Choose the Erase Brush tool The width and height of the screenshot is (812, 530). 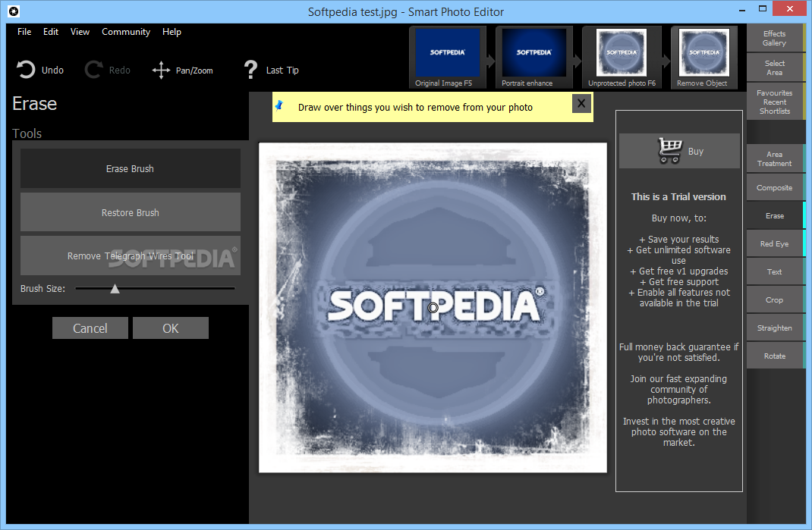(x=130, y=169)
